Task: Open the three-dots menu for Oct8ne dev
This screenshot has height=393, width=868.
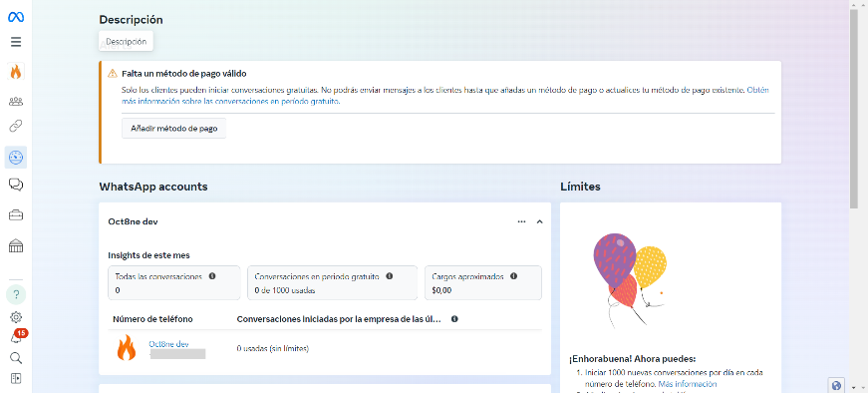Action: pyautogui.click(x=521, y=221)
